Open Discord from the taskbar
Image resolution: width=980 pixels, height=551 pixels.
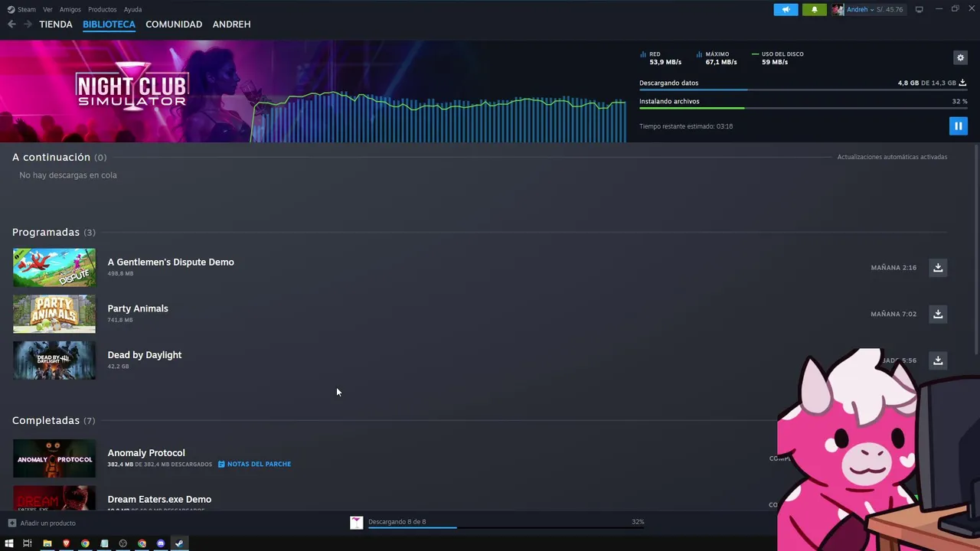(x=160, y=543)
